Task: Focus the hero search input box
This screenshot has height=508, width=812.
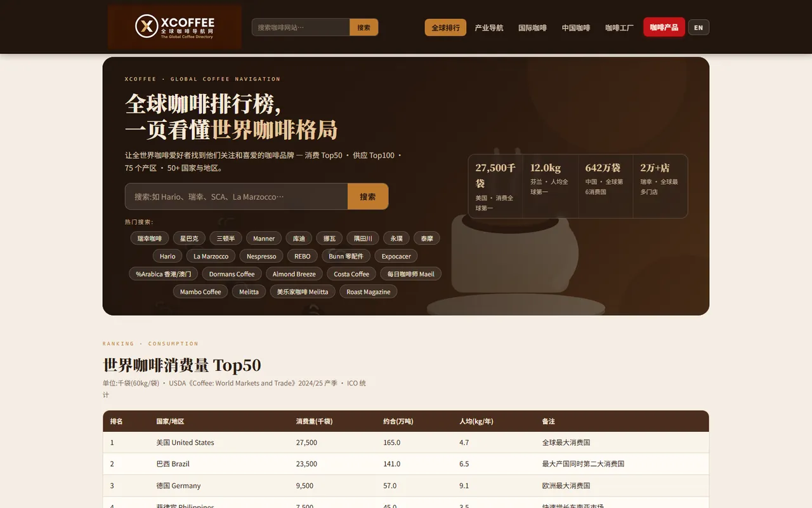Action: tap(237, 196)
